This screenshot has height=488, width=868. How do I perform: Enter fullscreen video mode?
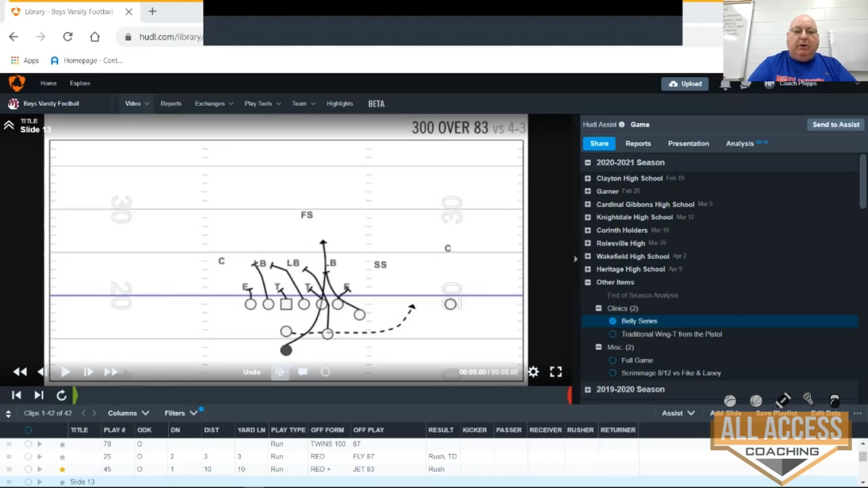[555, 371]
